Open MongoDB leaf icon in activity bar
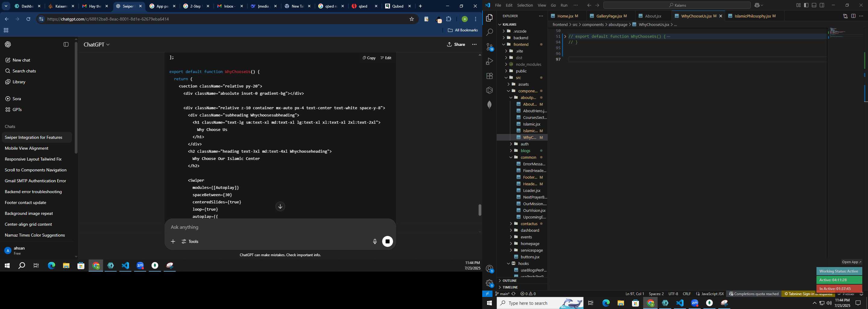This screenshot has width=868, height=309. pos(489,105)
